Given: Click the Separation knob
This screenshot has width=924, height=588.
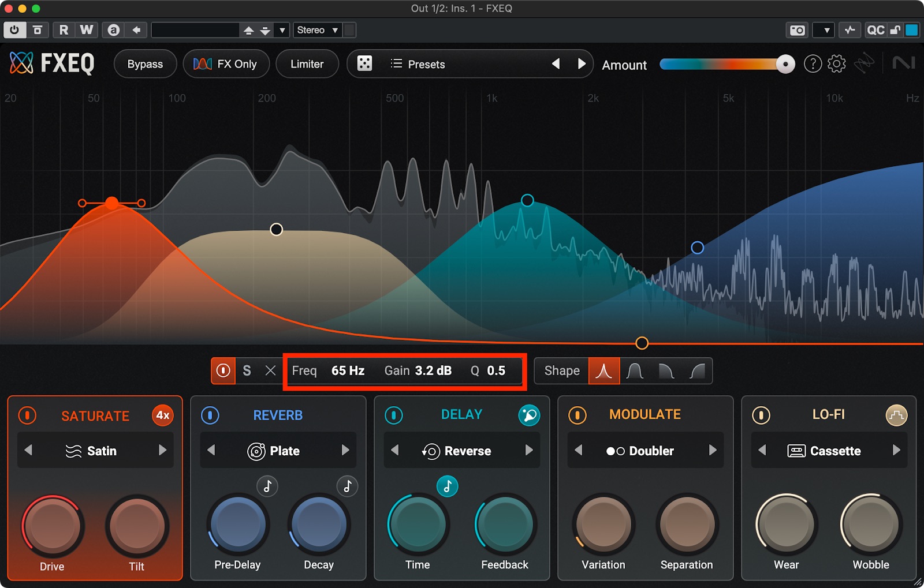Looking at the screenshot, I should tap(687, 525).
